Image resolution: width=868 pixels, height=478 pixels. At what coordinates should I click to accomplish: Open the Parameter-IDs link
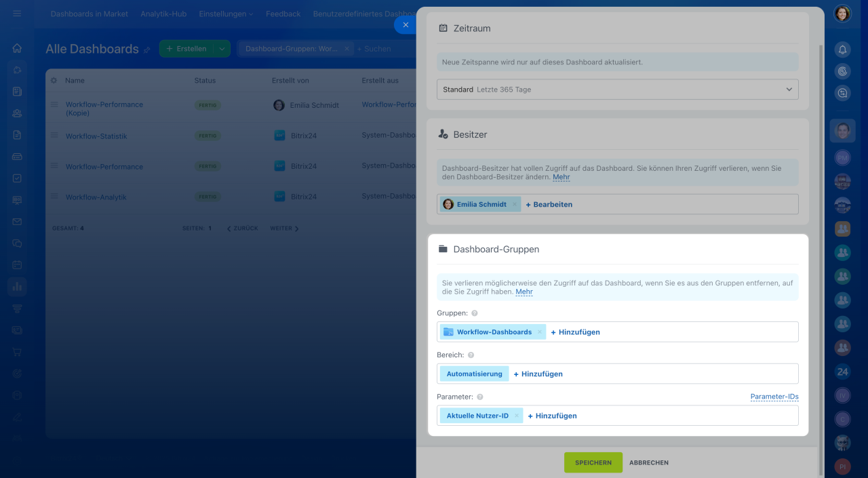[x=774, y=397]
